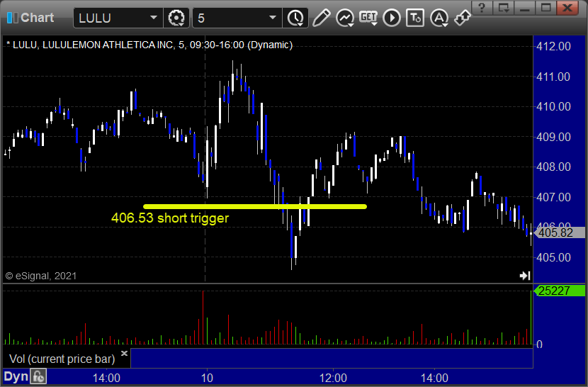Select the 406.53 short trigger text annotation
The width and height of the screenshot is (588, 387).
pos(170,218)
